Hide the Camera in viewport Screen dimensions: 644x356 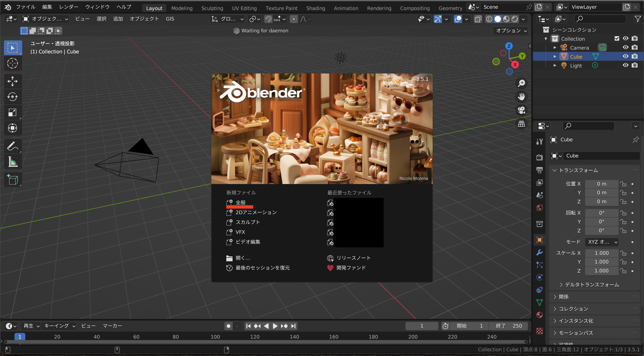click(x=625, y=47)
